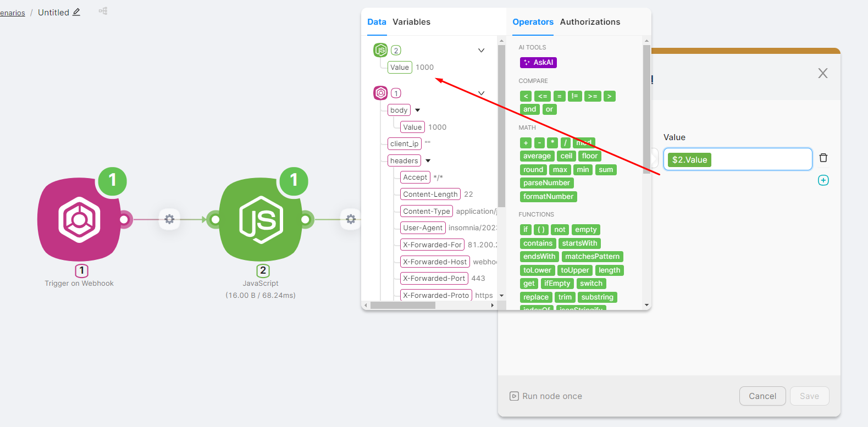Click the gear icon after the JavaScript node
This screenshot has width=868, height=427.
pos(351,219)
